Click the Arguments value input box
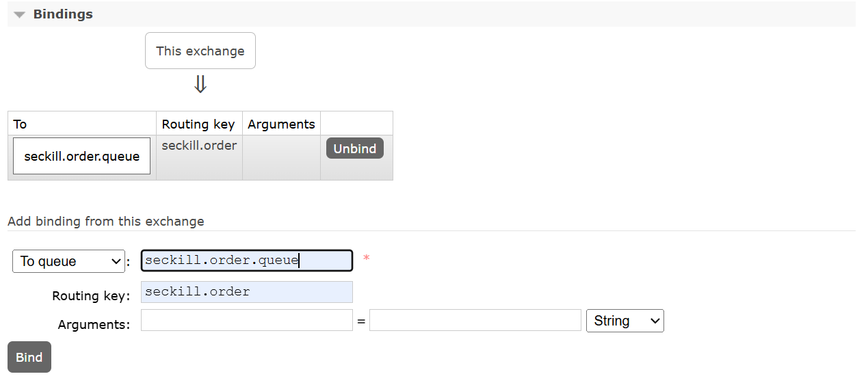This screenshot has width=868, height=385. click(475, 320)
